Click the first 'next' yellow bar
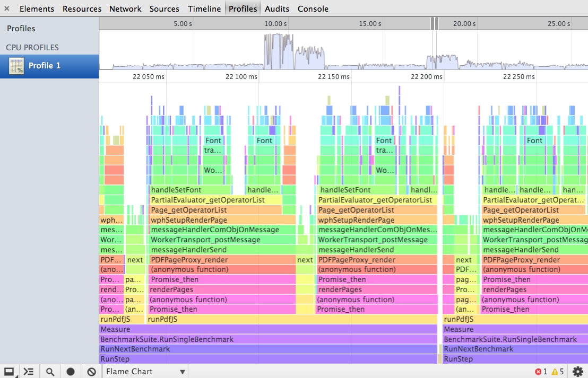Viewport: 588px width, 378px height. pyautogui.click(x=135, y=260)
